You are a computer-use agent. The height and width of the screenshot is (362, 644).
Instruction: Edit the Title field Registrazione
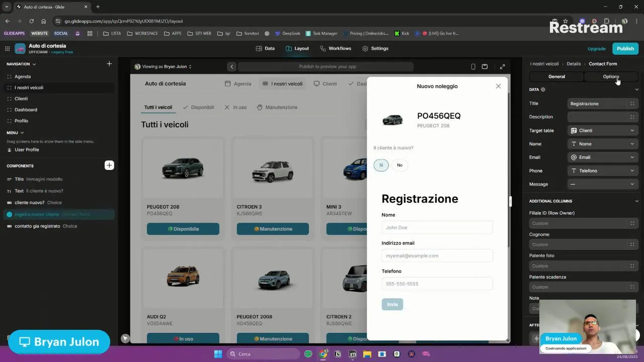click(x=597, y=104)
